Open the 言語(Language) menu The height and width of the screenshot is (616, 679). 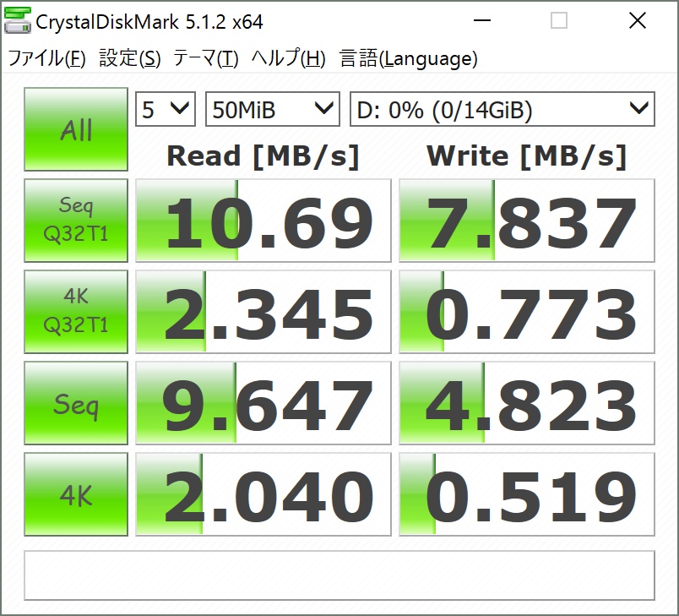click(x=409, y=58)
